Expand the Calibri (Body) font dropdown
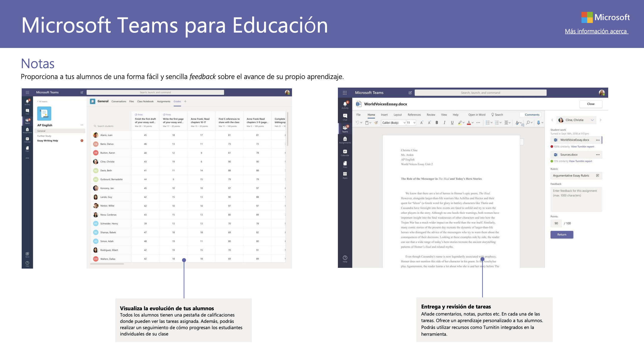Image resolution: width=644 pixels, height=363 pixels. [404, 123]
